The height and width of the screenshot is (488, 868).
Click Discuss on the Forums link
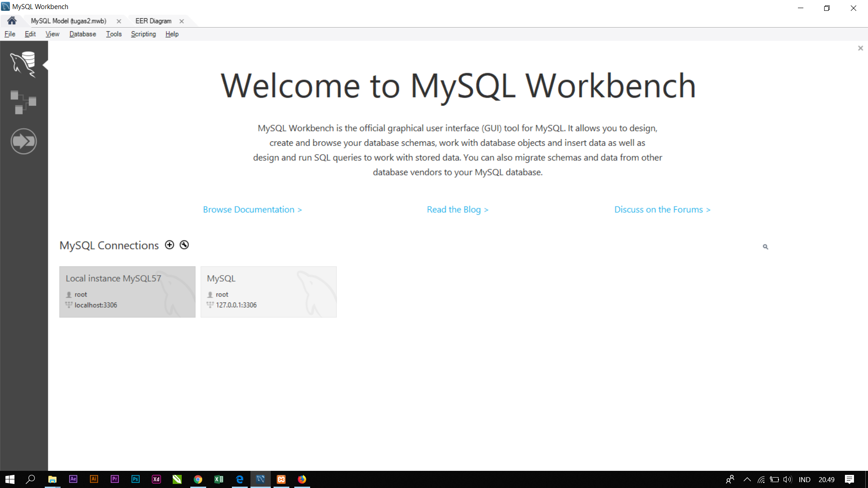(x=662, y=210)
